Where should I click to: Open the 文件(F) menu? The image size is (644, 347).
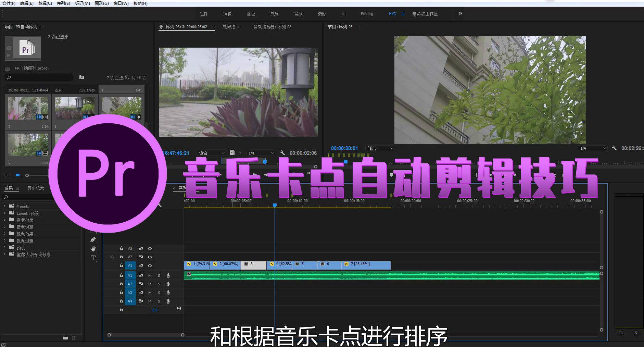coord(9,3)
